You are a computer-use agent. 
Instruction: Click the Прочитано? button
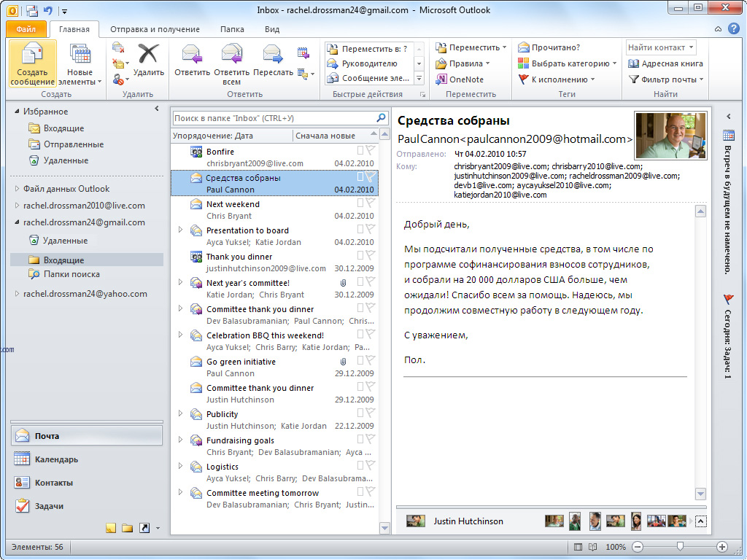coord(549,47)
